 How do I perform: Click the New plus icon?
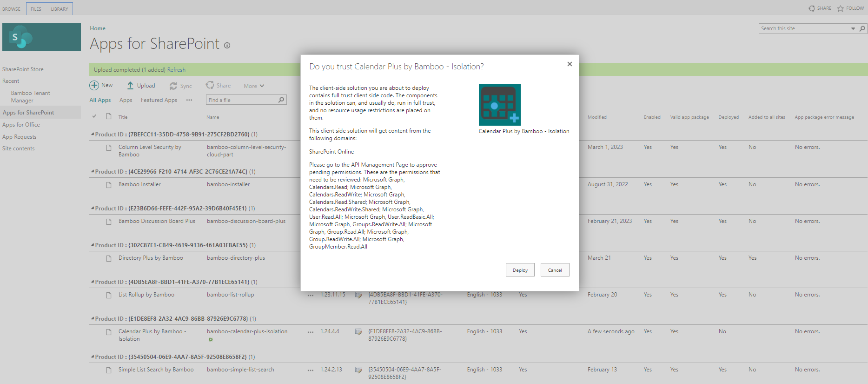pyautogui.click(x=94, y=85)
